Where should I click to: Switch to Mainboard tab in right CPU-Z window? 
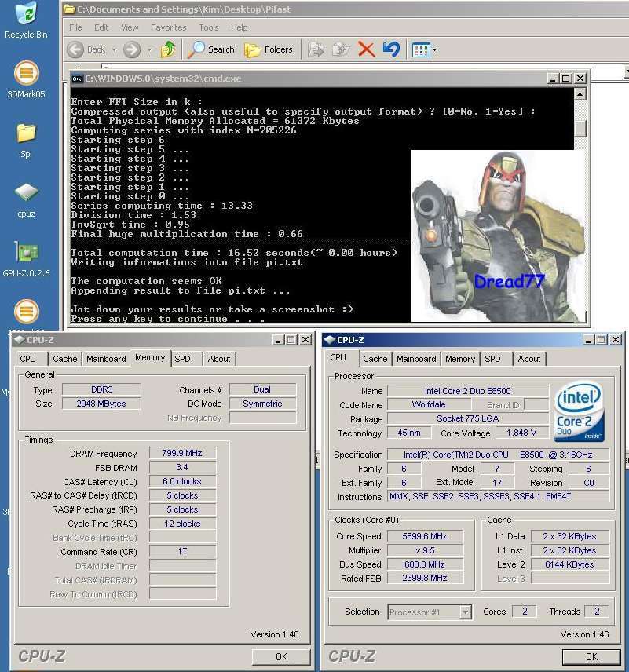point(416,359)
